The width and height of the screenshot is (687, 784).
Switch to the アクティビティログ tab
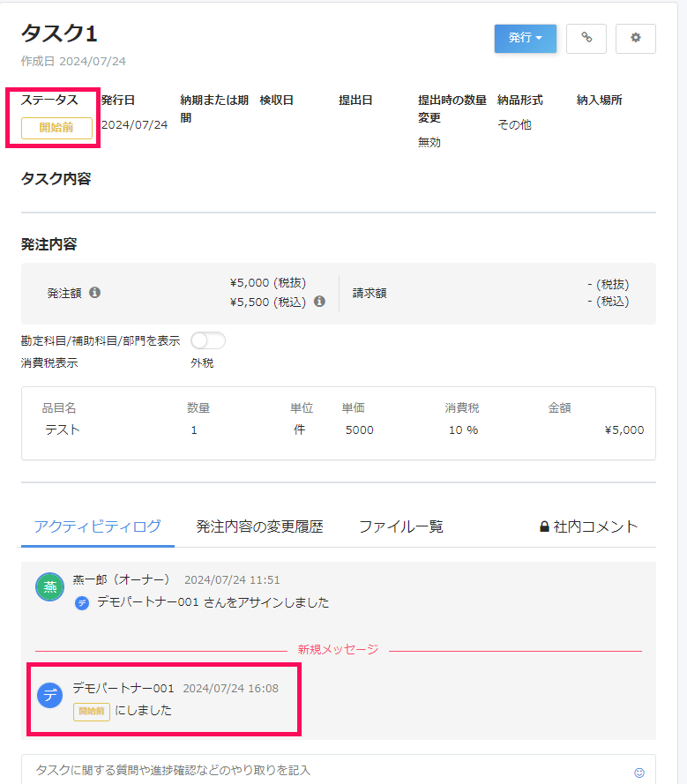pyautogui.click(x=98, y=526)
